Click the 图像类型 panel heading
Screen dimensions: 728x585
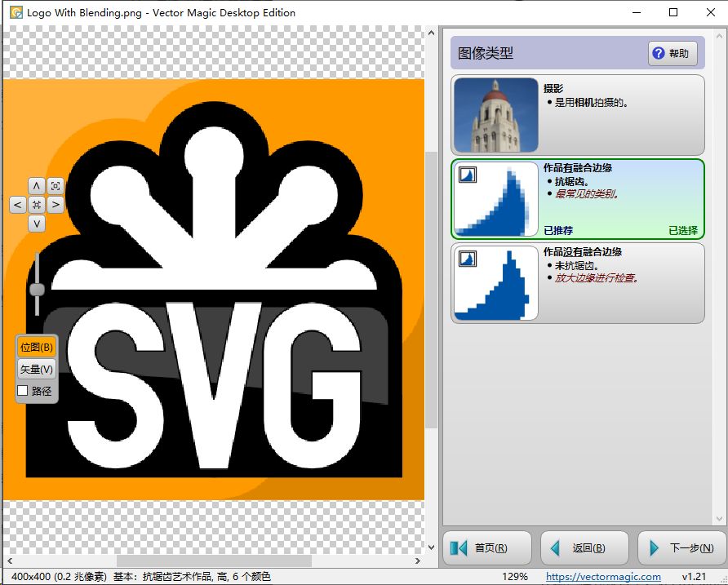[x=485, y=53]
